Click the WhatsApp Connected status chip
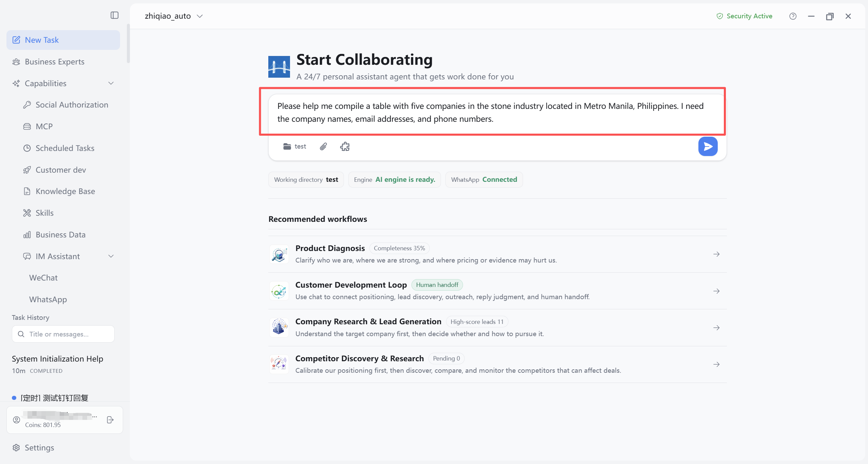This screenshot has width=868, height=464. (484, 179)
